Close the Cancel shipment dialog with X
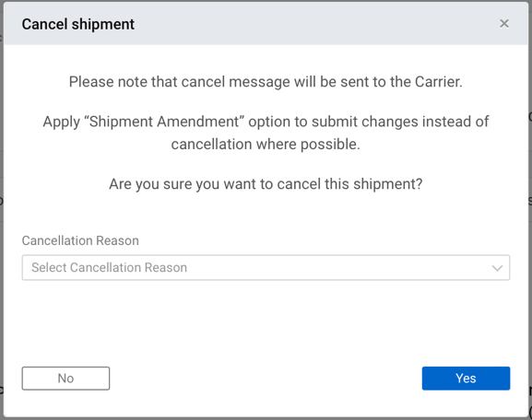Viewport: 532px width, 420px height. 504,24
